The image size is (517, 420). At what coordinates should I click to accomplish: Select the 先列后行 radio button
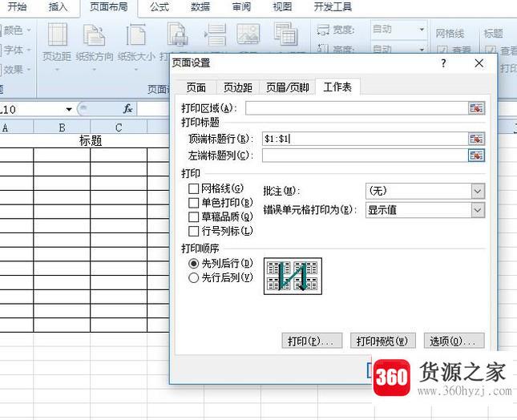(x=193, y=264)
